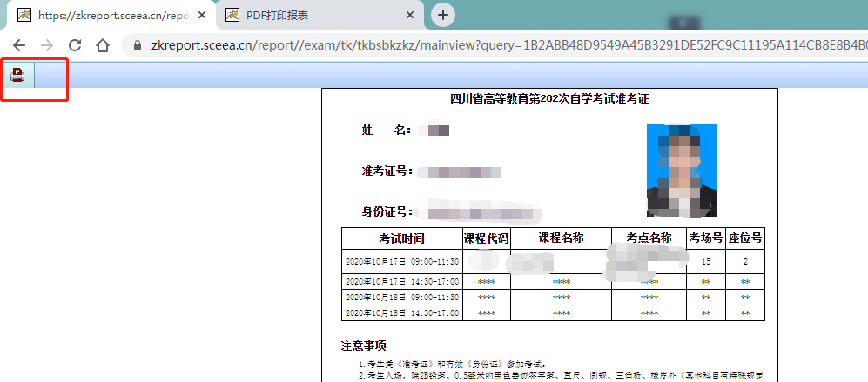This screenshot has height=382, width=868.
Task: Click note 1 about 准考证 and 身份证
Action: coord(452,365)
